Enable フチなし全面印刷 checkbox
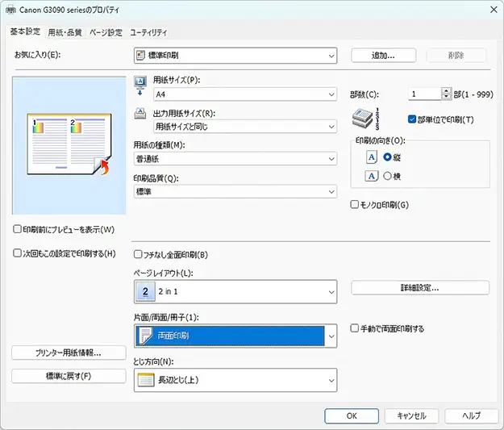 point(138,255)
